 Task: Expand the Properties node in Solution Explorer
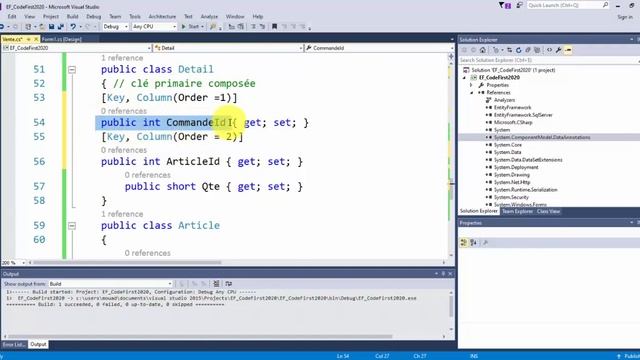[x=471, y=85]
